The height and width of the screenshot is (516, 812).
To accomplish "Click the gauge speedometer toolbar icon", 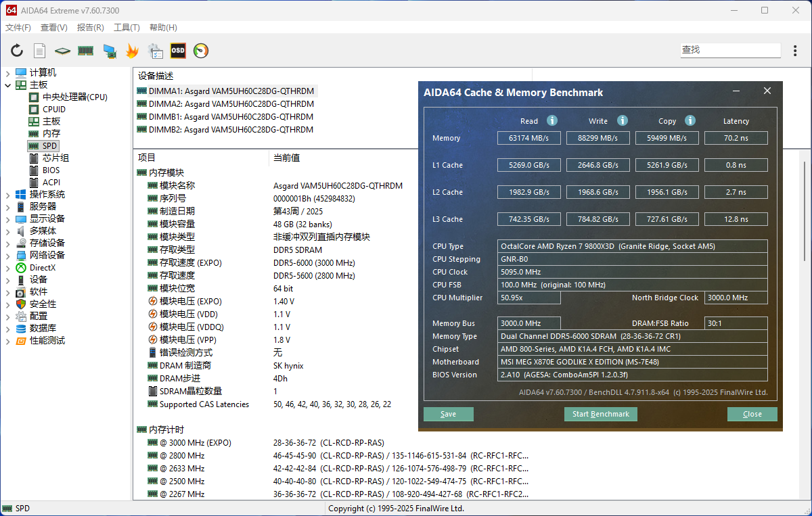I will point(201,51).
